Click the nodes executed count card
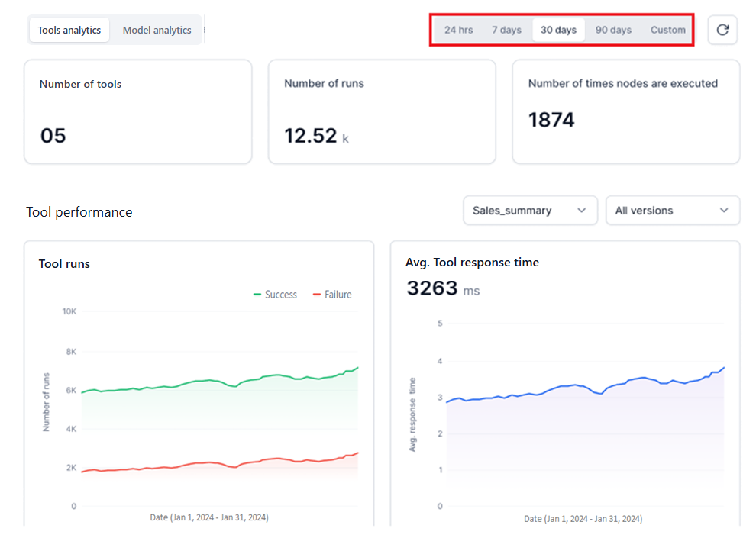This screenshot has width=756, height=538. click(625, 111)
